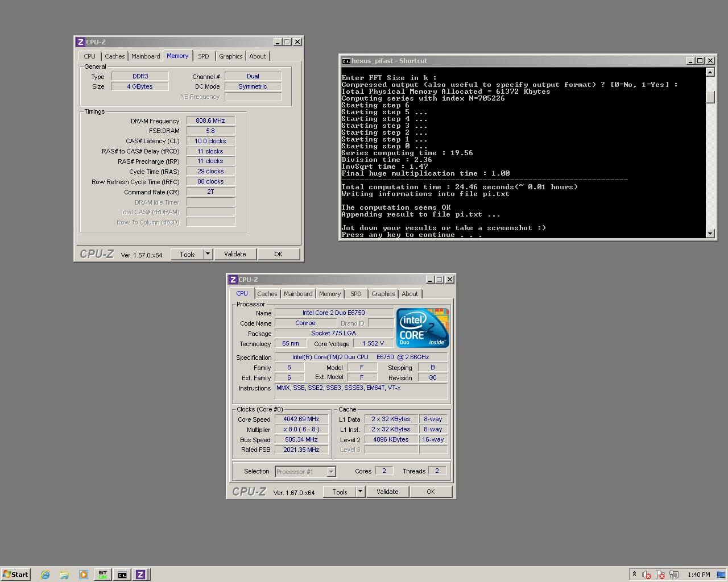Image resolution: width=728 pixels, height=582 pixels.
Task: Minimize the lower CPU-Z window
Action: tap(431, 280)
